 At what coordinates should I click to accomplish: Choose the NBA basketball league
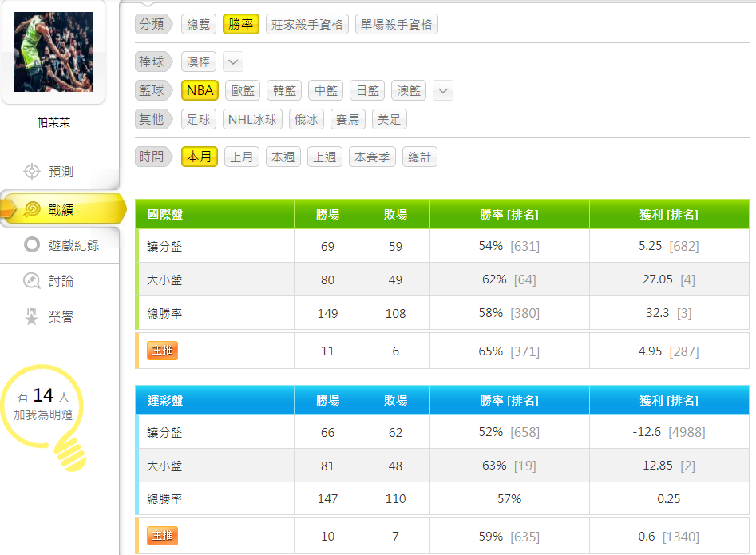pos(200,91)
